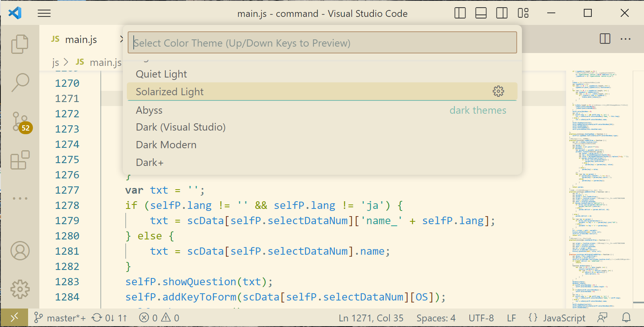The width and height of the screenshot is (644, 327).
Task: Click the 'dark themes' group label
Action: point(478,110)
